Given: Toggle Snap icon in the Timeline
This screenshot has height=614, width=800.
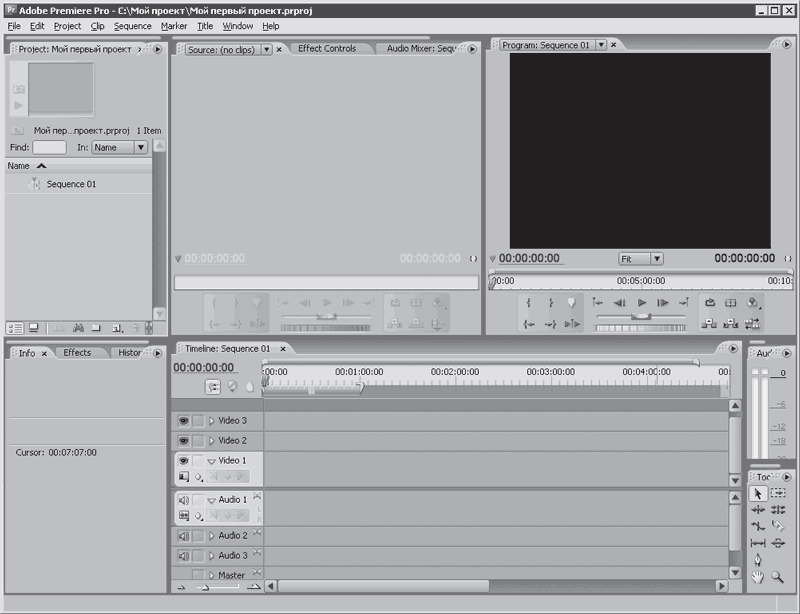Looking at the screenshot, I should click(213, 387).
